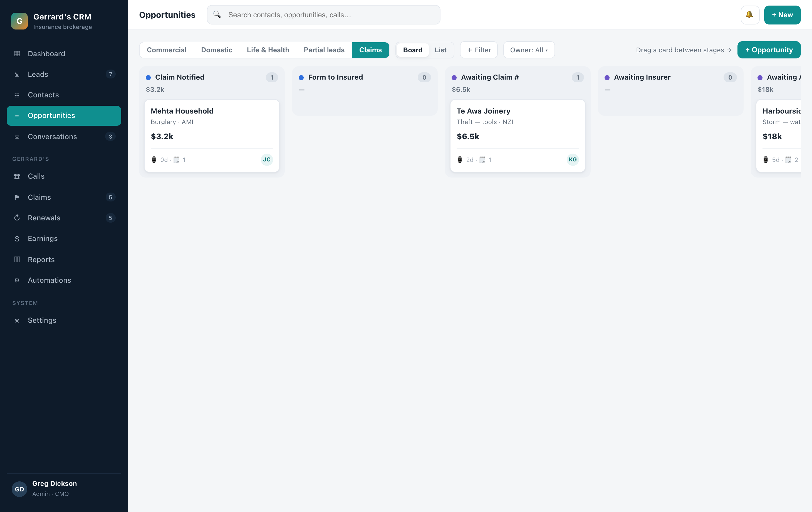Open the Leads page label

tap(38, 74)
